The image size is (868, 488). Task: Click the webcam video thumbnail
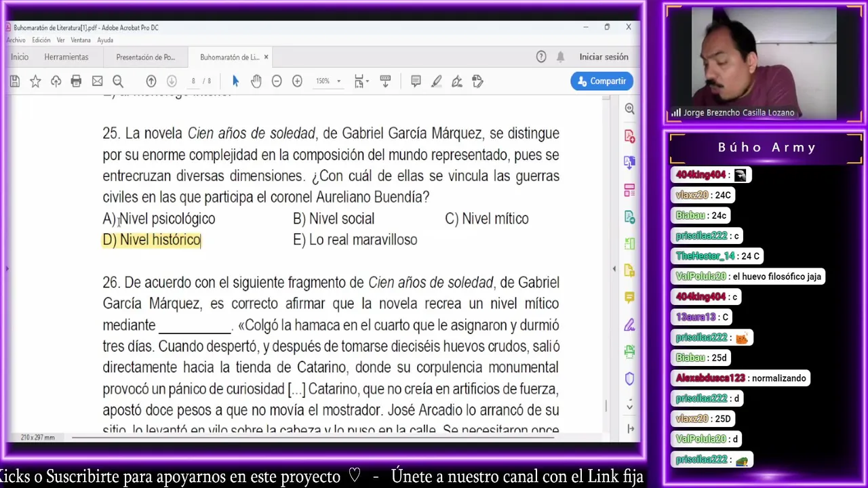tap(764, 64)
